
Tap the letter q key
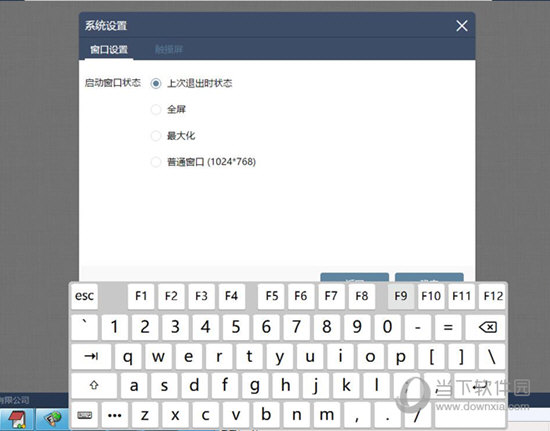click(x=128, y=356)
